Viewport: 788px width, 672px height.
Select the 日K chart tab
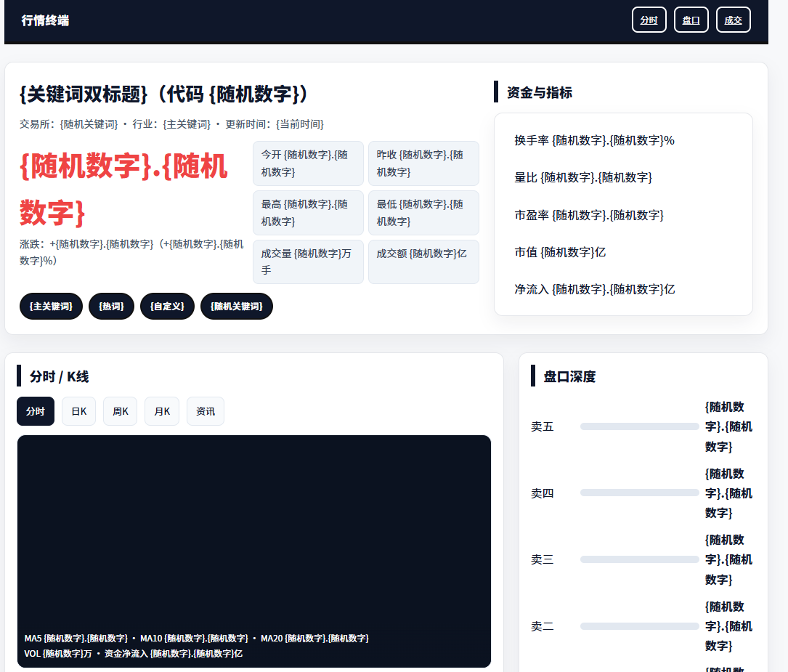click(78, 411)
